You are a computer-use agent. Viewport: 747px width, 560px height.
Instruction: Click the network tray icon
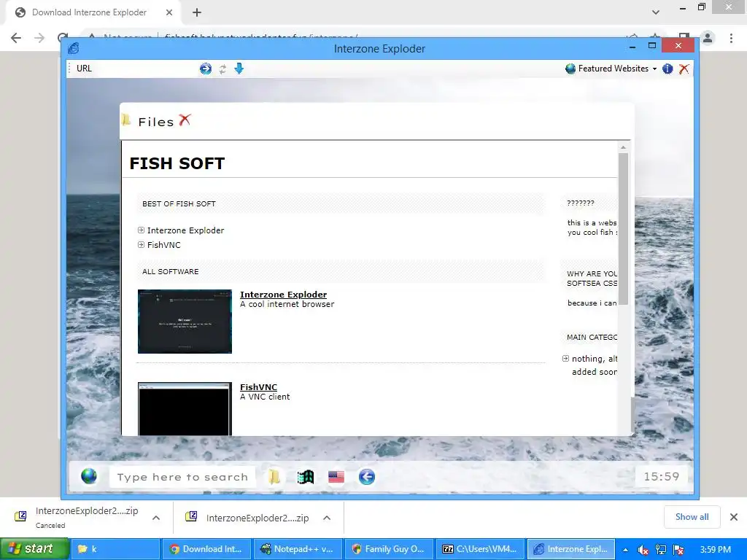660,550
